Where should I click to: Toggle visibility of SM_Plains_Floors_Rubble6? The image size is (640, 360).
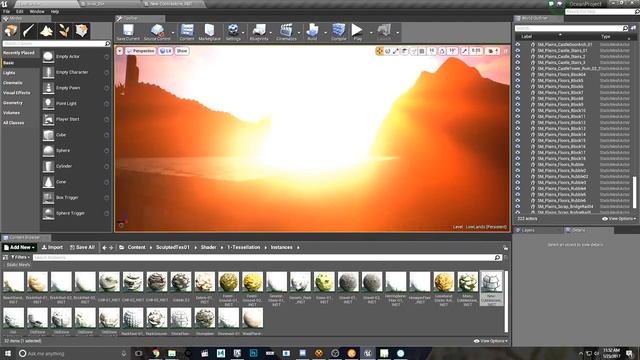[x=518, y=200]
